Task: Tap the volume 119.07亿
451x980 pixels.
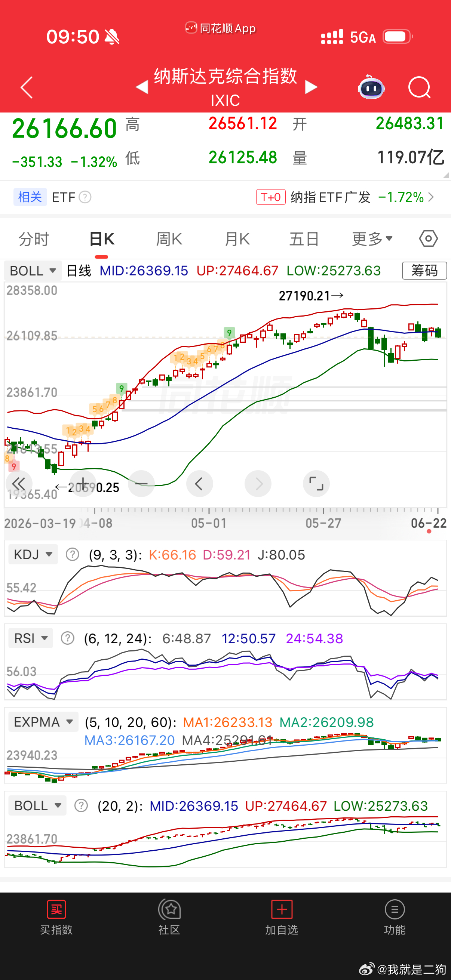Action: click(411, 157)
